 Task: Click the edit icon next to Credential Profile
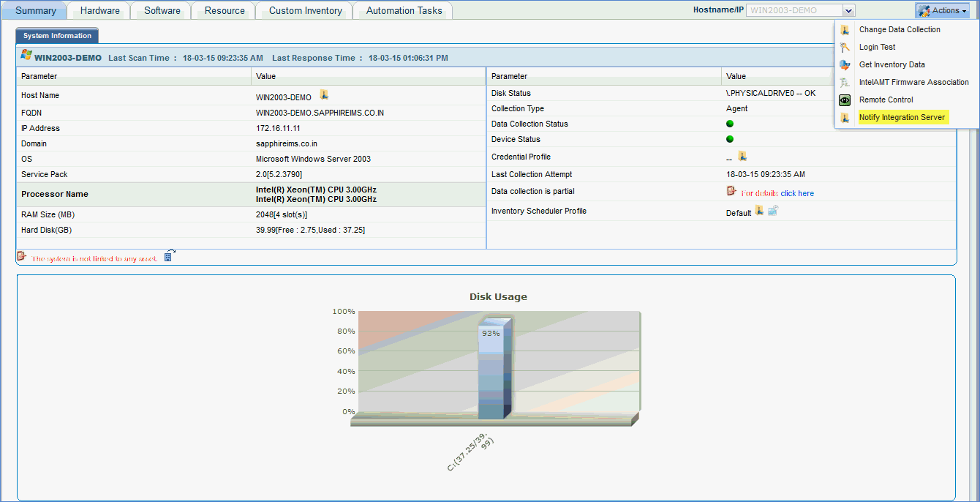[x=742, y=156]
